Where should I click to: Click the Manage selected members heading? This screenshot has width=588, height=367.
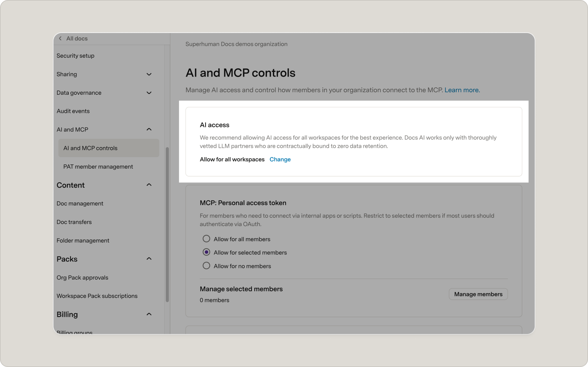[241, 289]
